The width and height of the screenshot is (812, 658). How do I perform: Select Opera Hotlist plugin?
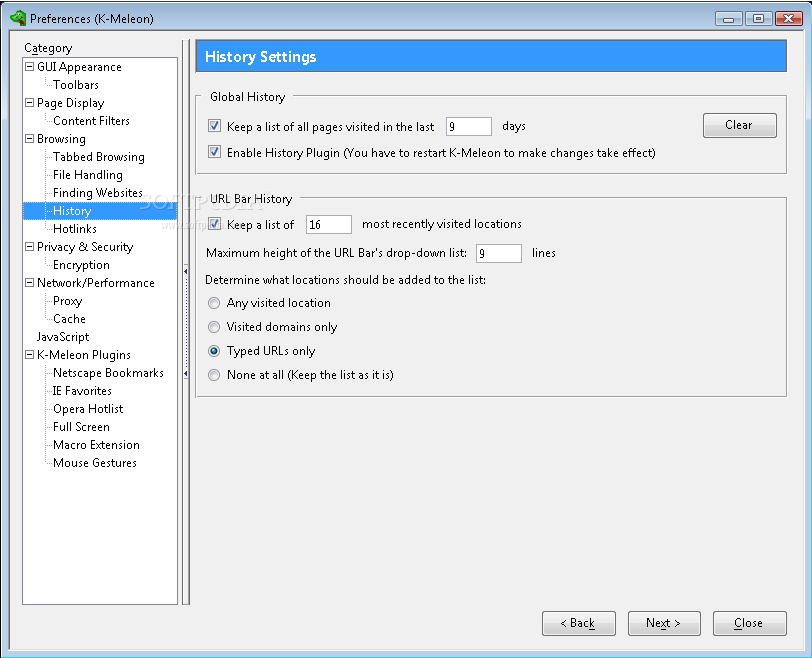tap(88, 409)
